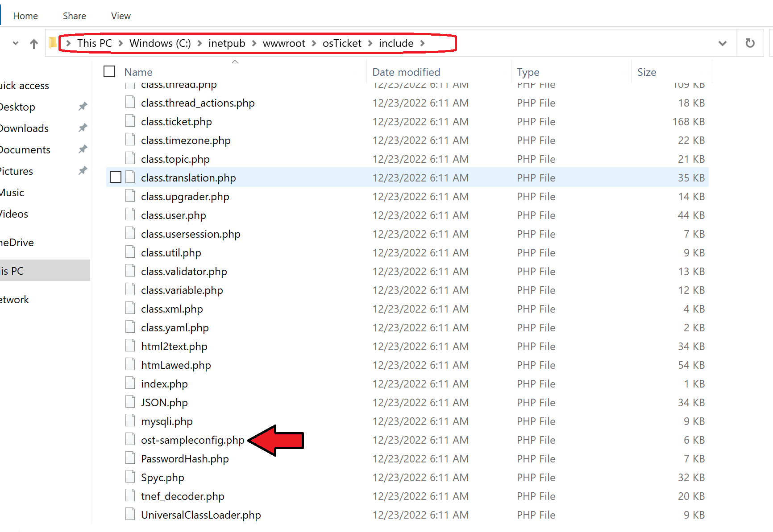Viewport: 773px width, 532px height.
Task: Select the file name PasswordHash.php
Action: [185, 459]
